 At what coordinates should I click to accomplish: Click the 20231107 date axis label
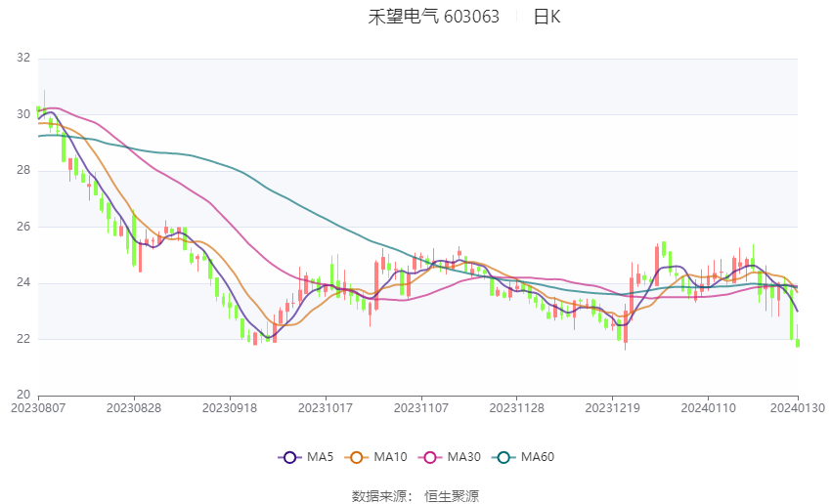[421, 408]
